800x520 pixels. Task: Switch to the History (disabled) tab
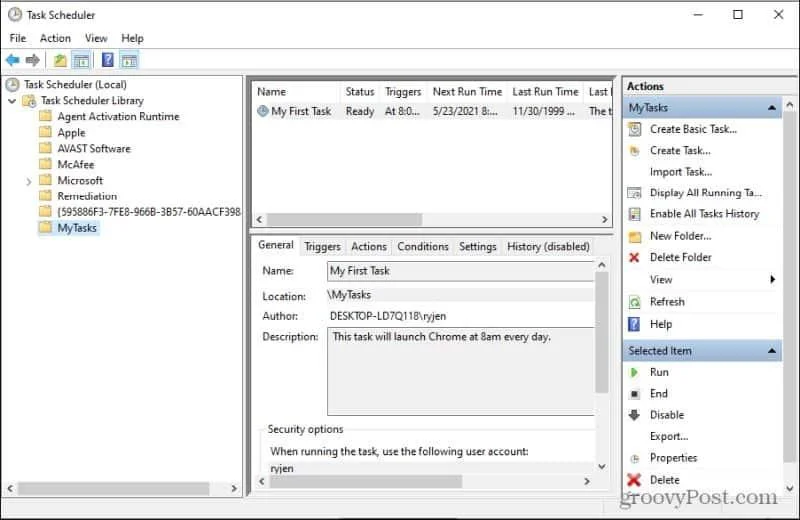548,246
